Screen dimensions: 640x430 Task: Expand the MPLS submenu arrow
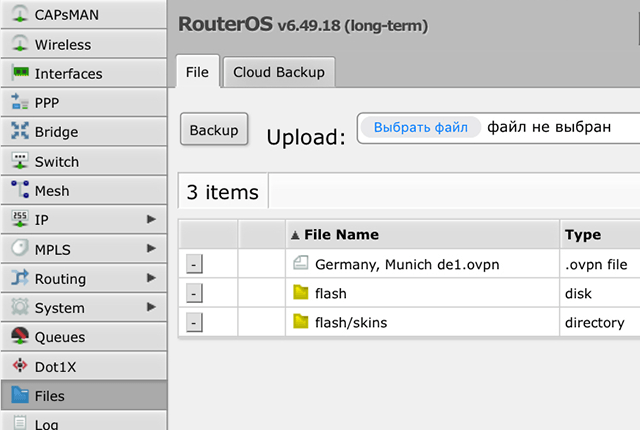tap(151, 248)
